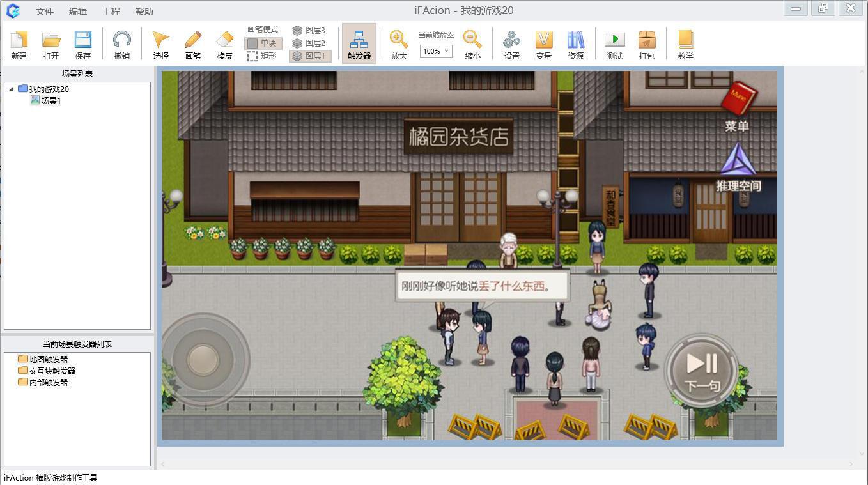
Task: Package the game with 打包
Action: 647,45
